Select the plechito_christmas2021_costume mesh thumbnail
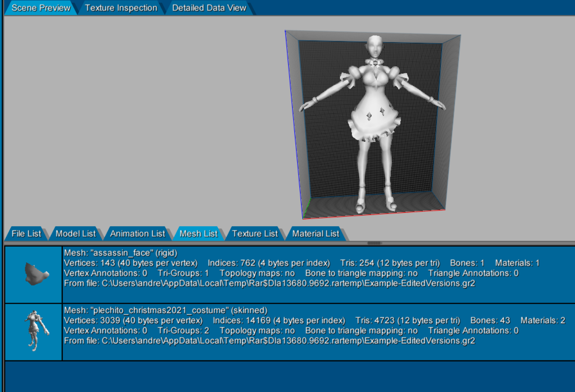 point(33,332)
